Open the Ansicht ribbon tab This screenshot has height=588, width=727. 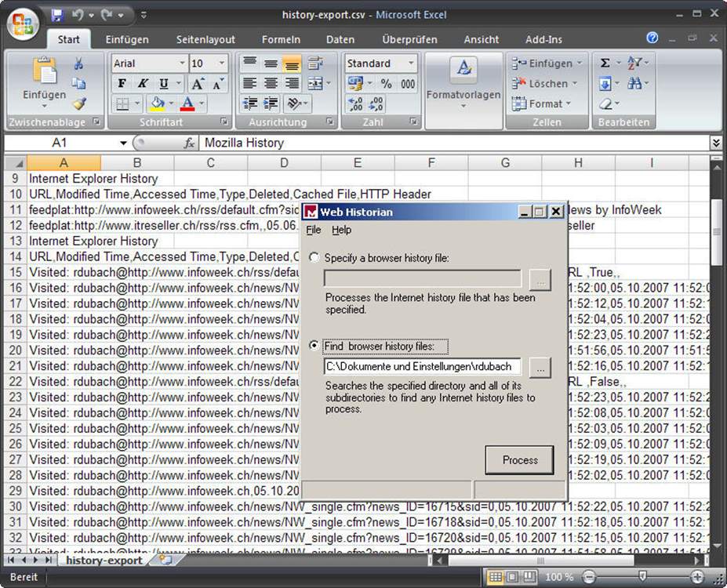click(x=482, y=40)
